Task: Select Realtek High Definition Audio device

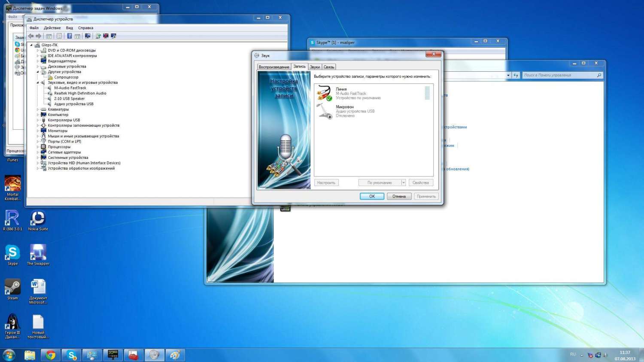Action: point(80,93)
